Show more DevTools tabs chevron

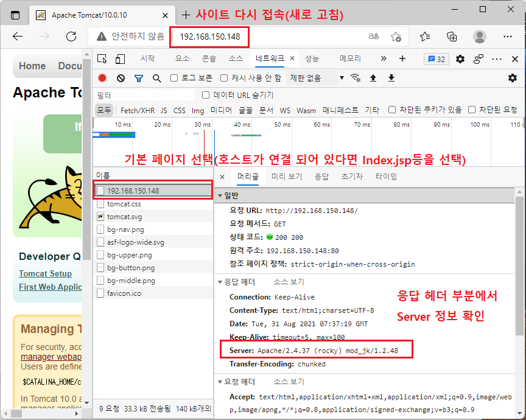(384, 58)
